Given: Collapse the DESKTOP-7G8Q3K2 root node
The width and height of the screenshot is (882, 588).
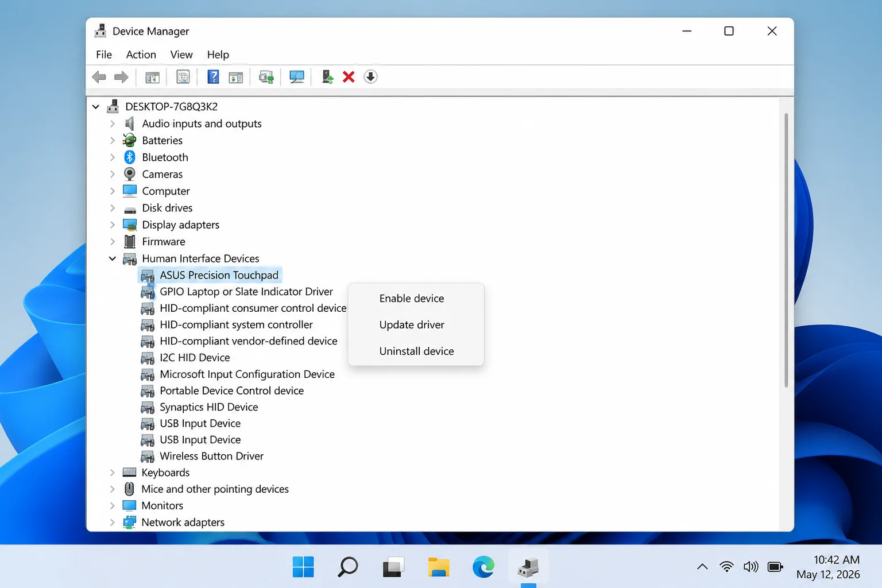Looking at the screenshot, I should click(96, 106).
